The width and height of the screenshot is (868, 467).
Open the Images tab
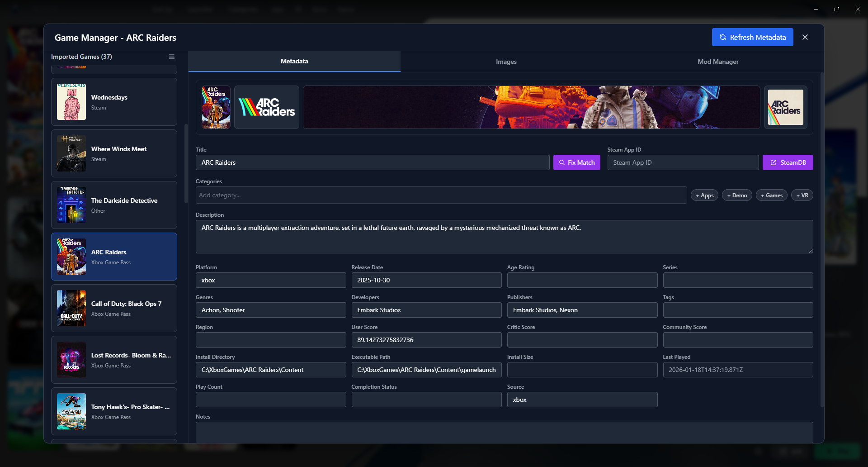[506, 62]
